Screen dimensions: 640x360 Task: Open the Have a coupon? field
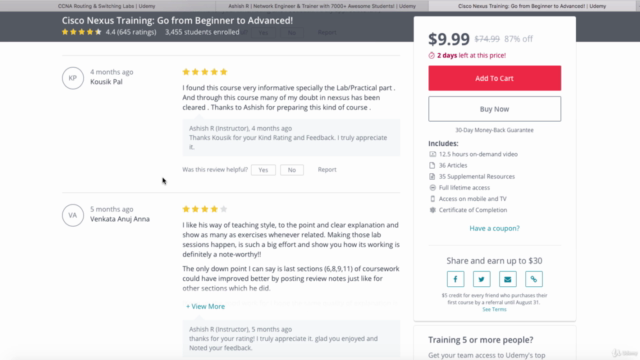[494, 228]
